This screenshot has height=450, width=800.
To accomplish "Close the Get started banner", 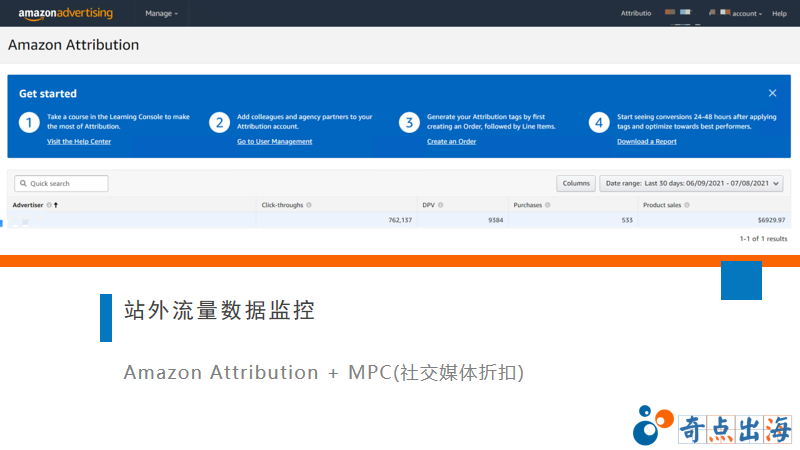I will (x=772, y=93).
